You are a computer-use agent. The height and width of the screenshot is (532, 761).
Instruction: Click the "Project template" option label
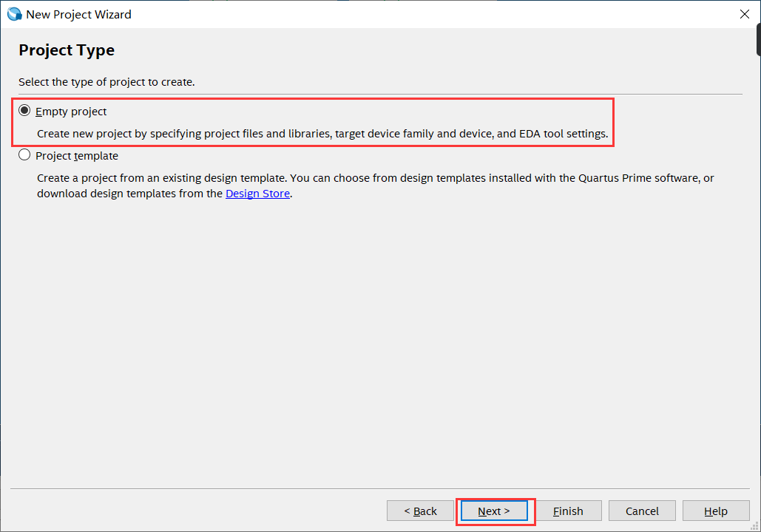click(77, 156)
